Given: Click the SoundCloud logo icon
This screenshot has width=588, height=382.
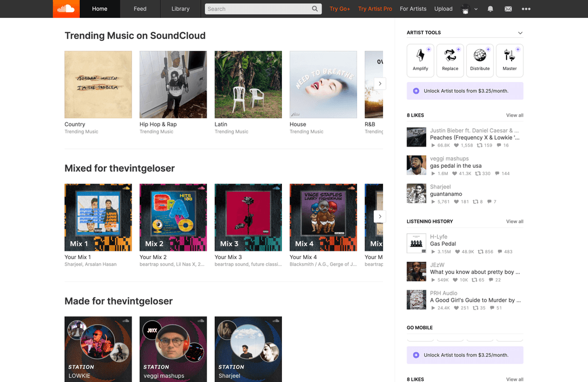Looking at the screenshot, I should (x=66, y=9).
